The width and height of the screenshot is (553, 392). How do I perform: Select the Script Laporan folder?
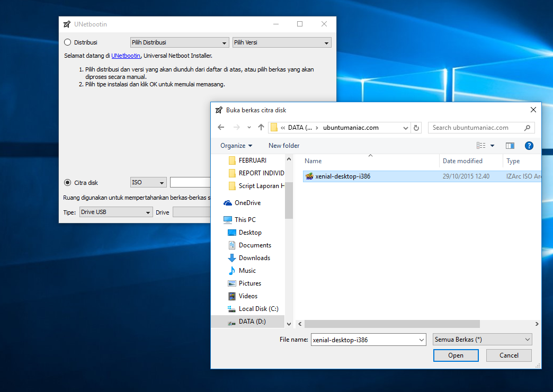pos(256,185)
